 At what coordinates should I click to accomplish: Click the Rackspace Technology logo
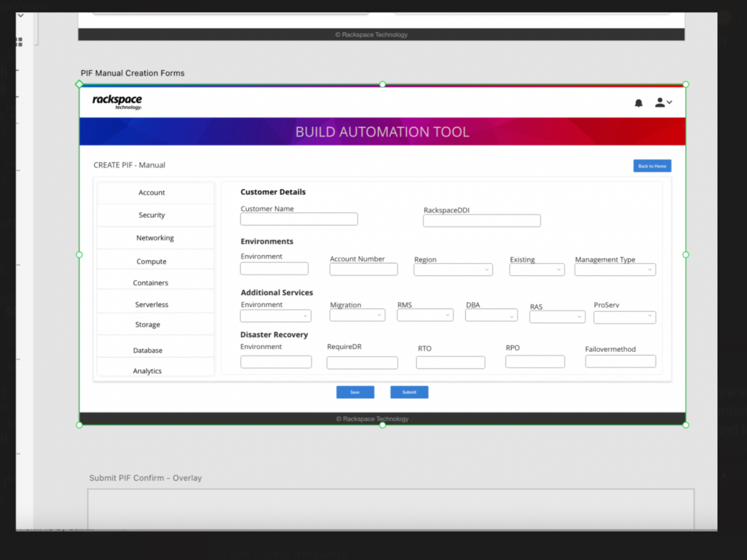coord(117,101)
